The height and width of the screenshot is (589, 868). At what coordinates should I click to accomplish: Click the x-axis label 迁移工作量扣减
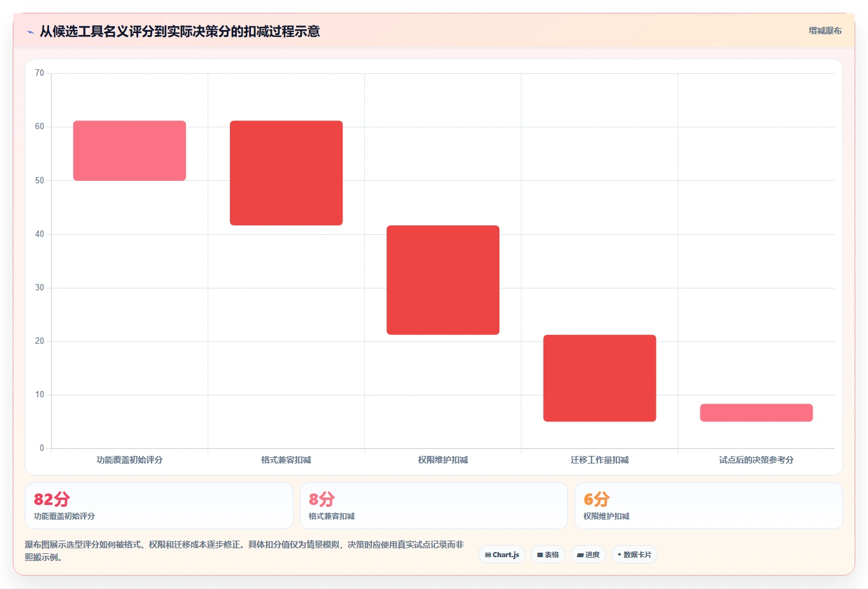click(x=599, y=460)
